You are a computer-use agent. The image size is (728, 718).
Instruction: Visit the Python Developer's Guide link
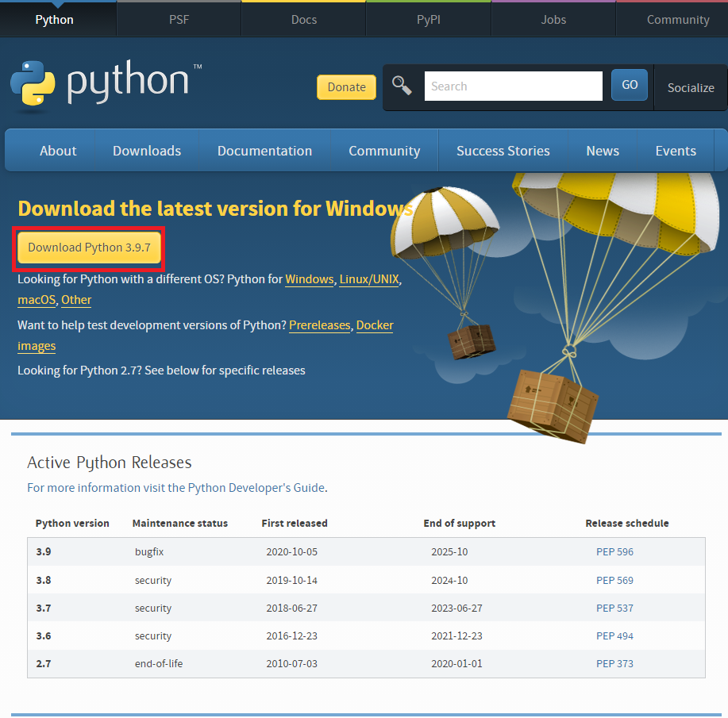click(176, 488)
